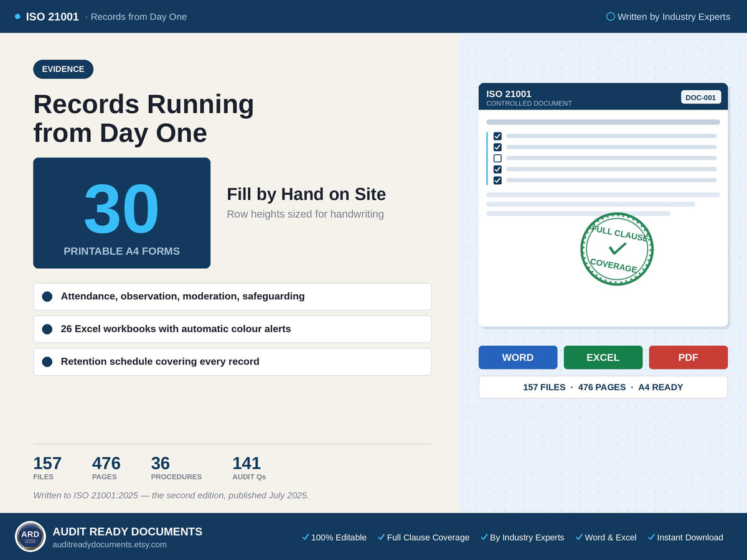Click the checkmark next to 100% Editable
The height and width of the screenshot is (560, 747).
[305, 537]
